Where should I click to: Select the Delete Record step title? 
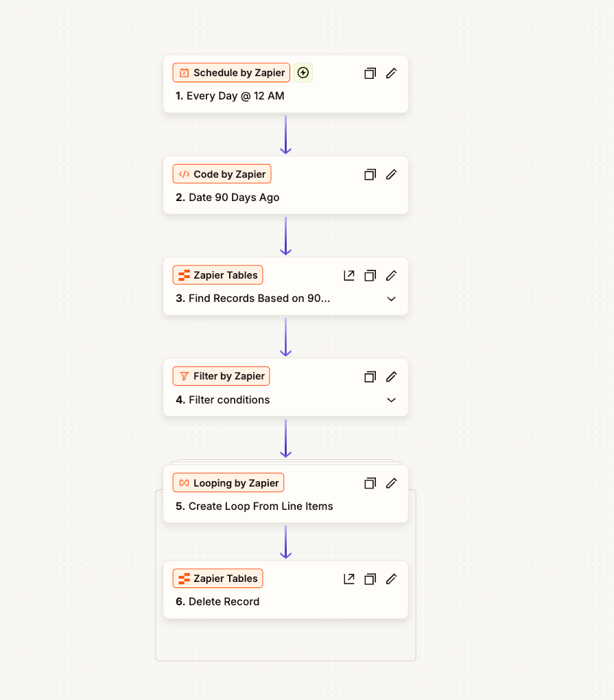tap(224, 602)
